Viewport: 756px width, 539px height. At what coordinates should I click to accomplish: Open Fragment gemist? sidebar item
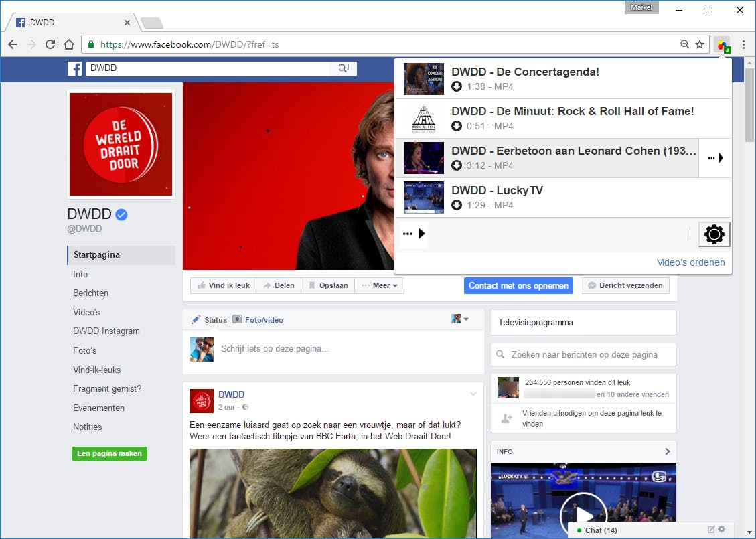[107, 388]
